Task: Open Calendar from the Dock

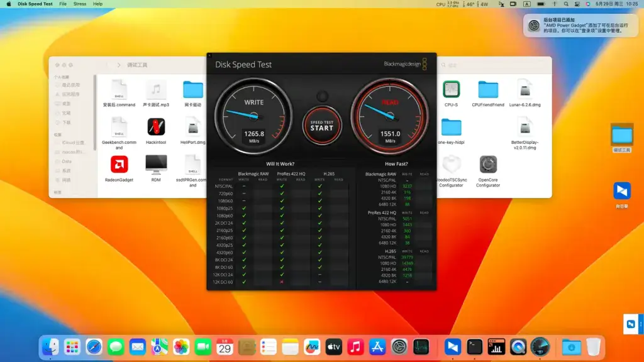Action: point(225,347)
